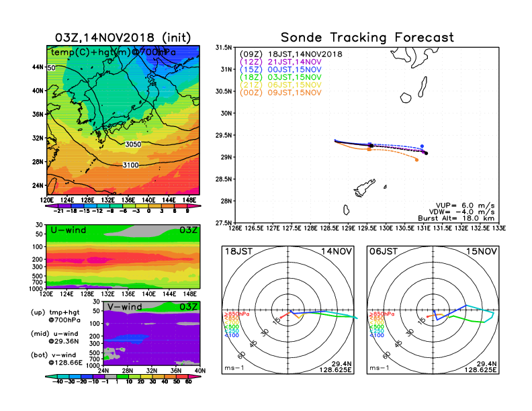Click the '(mid) u-wind @29.36N' note

(x=54, y=337)
